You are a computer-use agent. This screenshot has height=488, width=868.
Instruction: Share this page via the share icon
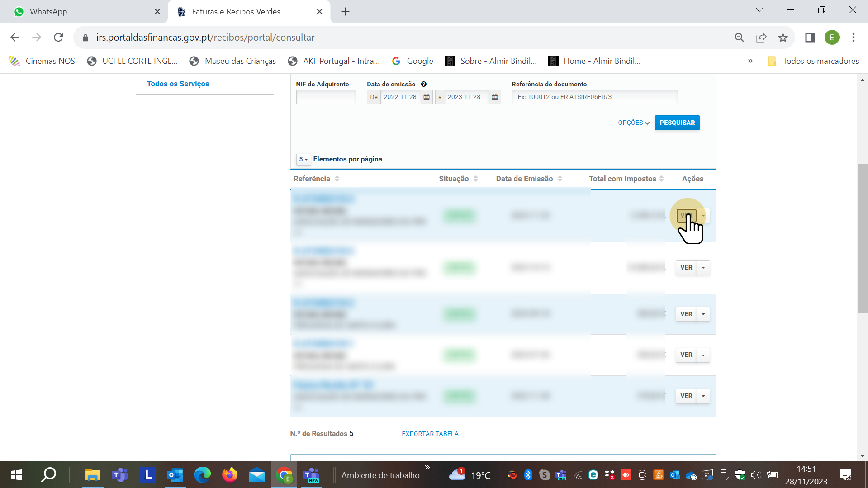click(761, 38)
